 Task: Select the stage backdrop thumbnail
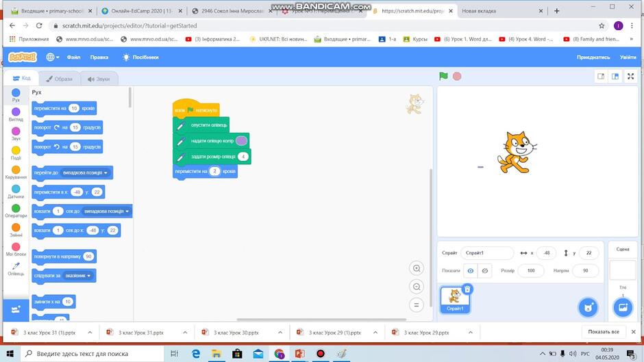(623, 270)
